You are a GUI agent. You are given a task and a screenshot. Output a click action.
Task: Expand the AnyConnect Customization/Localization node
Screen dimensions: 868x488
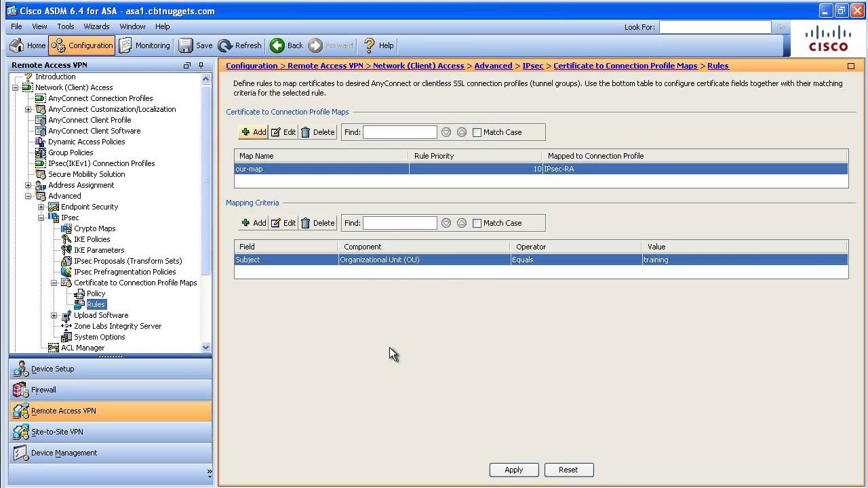pos(28,109)
